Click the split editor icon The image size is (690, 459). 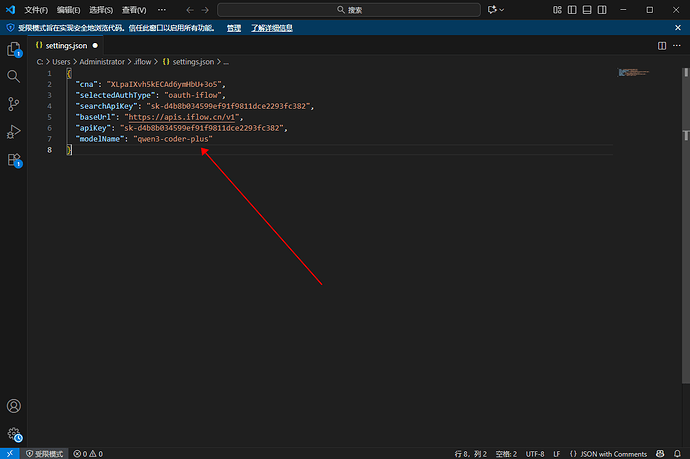pyautogui.click(x=662, y=46)
